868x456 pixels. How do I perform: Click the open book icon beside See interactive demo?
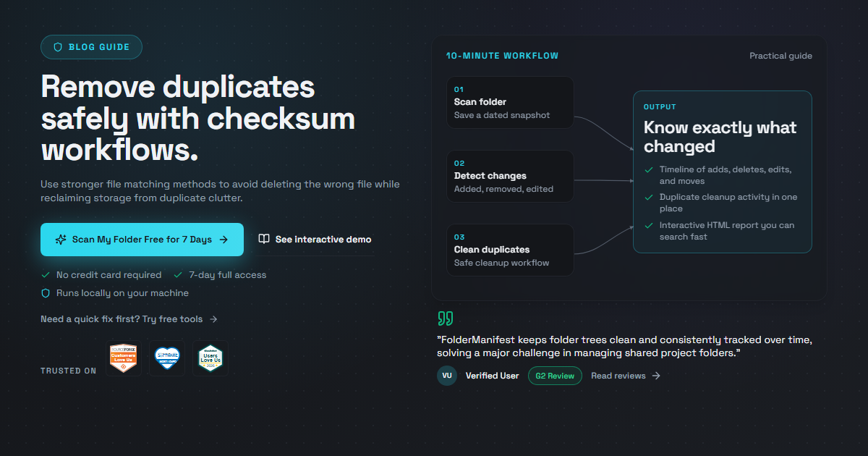(264, 240)
